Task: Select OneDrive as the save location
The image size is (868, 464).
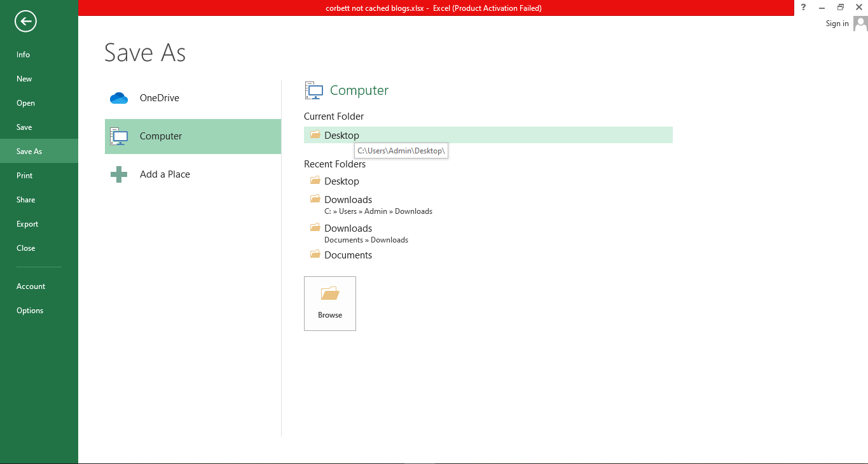Action: click(193, 98)
